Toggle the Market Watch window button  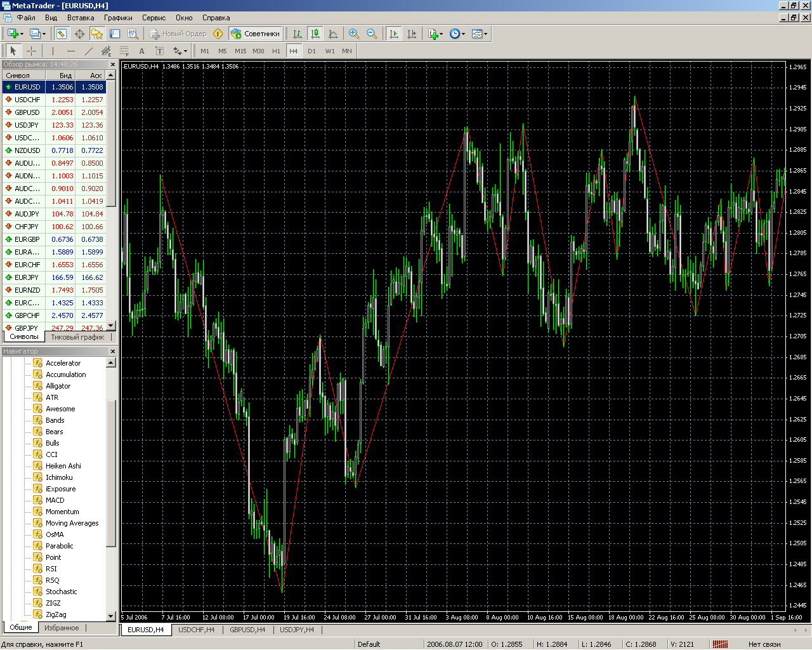point(62,34)
